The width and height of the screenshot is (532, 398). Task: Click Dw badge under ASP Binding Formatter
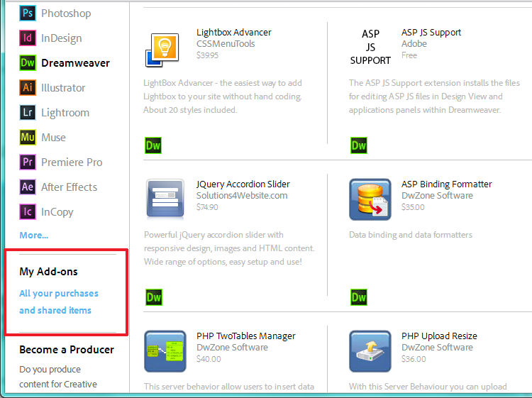point(359,297)
